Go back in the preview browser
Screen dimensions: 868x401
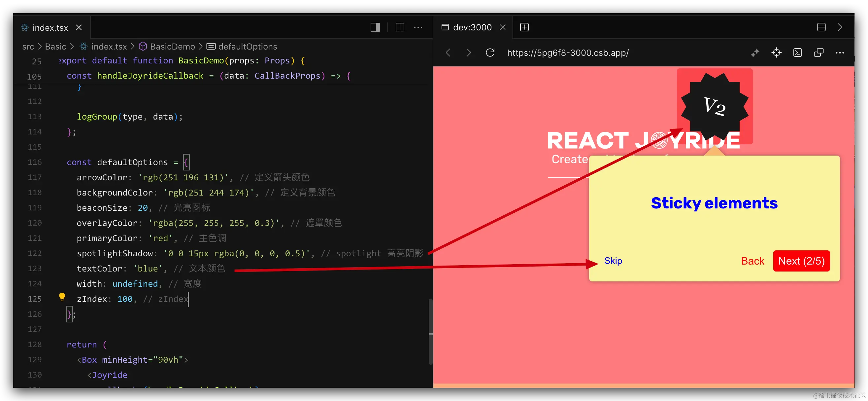(x=448, y=53)
